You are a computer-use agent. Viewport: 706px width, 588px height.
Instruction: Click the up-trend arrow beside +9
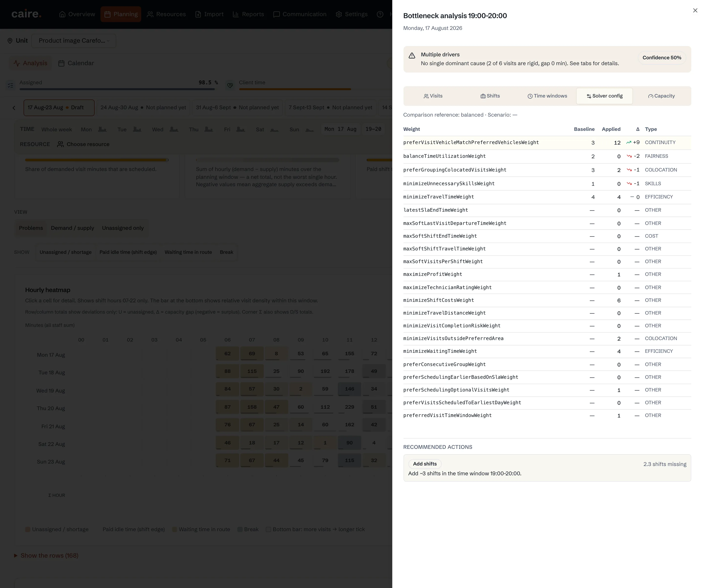(x=628, y=142)
